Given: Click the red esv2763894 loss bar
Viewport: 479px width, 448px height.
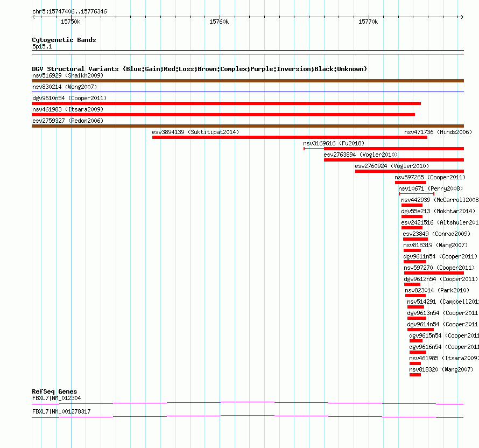Looking at the screenshot, I should coord(394,160).
